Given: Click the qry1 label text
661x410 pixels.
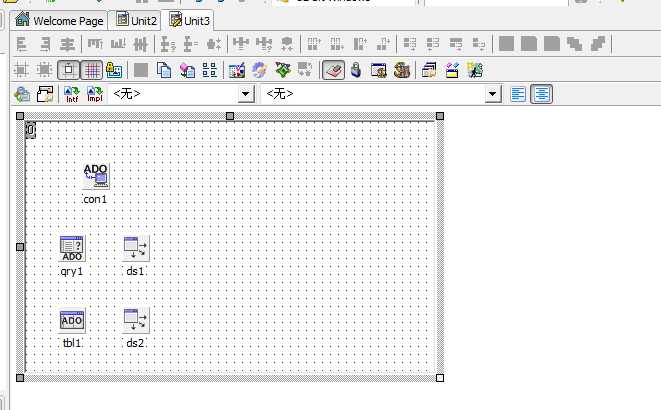Looking at the screenshot, I should point(72,271).
